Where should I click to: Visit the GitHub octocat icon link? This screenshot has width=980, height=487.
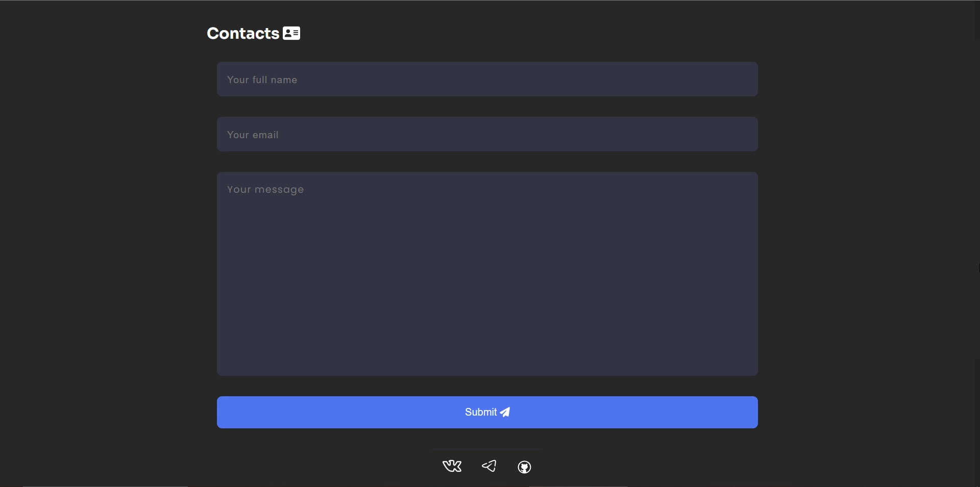point(524,467)
